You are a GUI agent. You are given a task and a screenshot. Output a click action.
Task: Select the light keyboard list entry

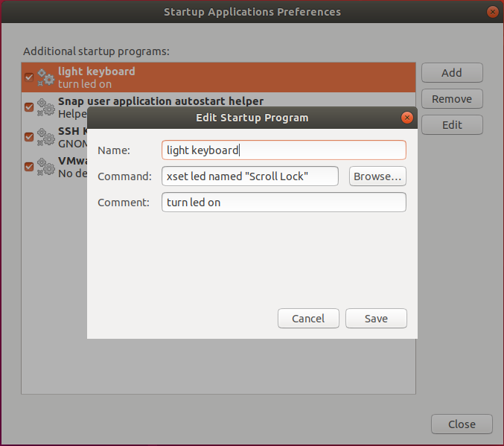pyautogui.click(x=223, y=77)
